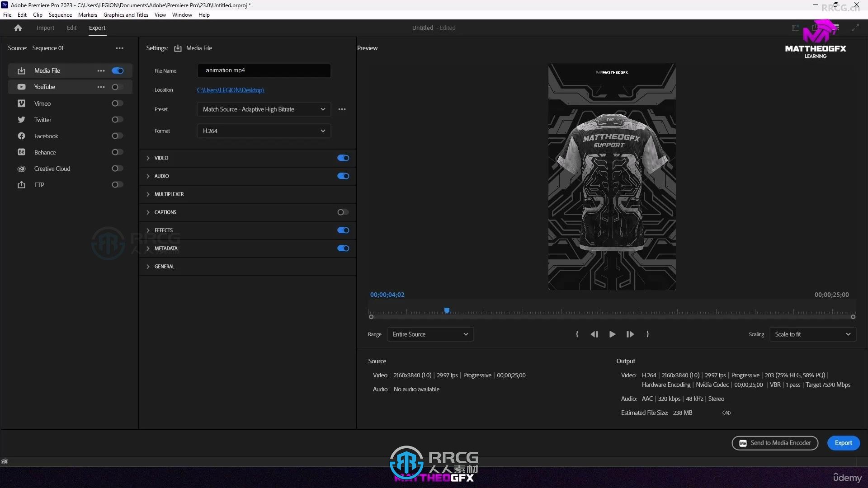Click the Export button
Viewport: 868px width, 488px height.
click(843, 442)
